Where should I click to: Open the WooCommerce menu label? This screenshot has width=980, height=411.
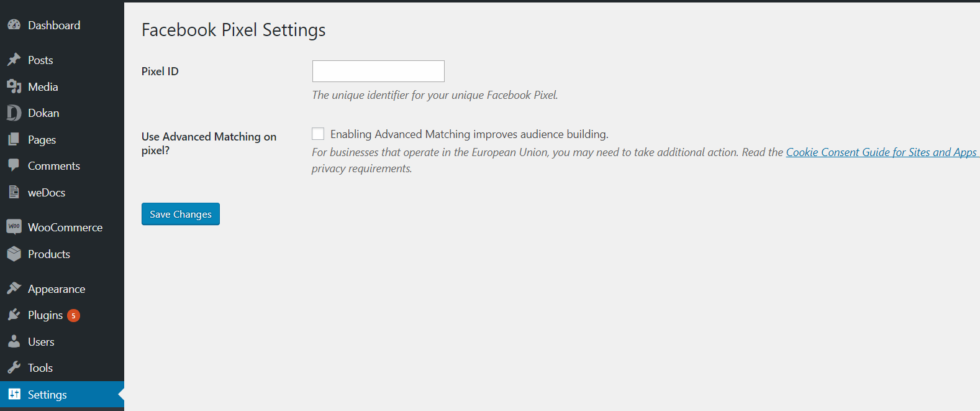tap(65, 228)
